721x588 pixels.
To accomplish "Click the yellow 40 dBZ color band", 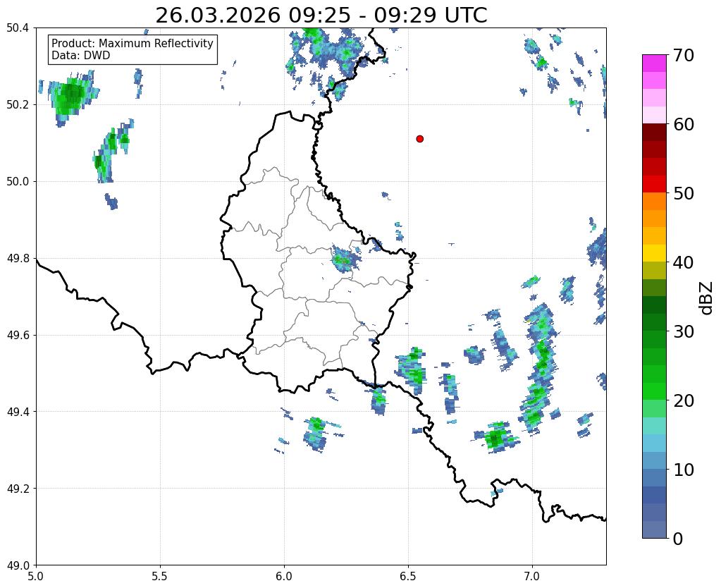I will coord(654,253).
